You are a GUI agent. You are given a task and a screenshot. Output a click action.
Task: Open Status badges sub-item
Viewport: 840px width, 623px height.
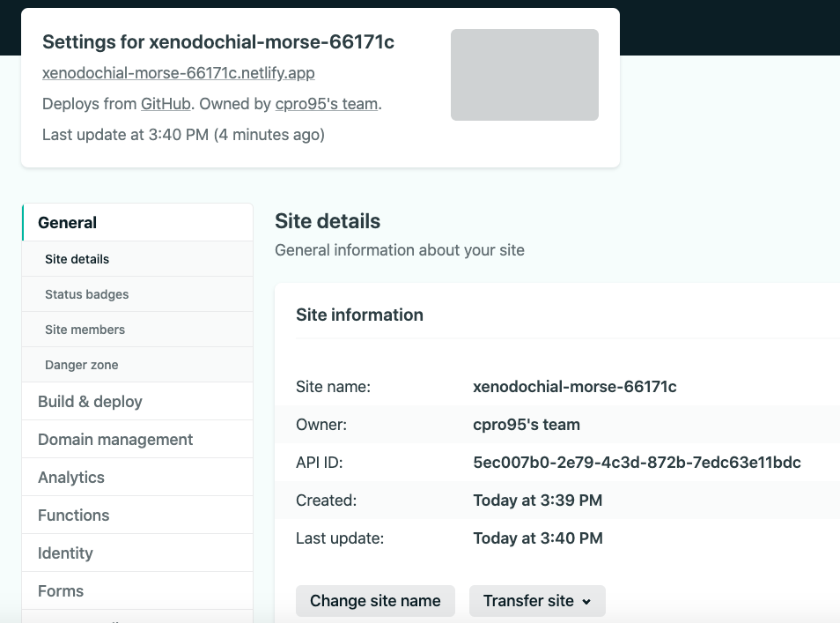pos(137,294)
